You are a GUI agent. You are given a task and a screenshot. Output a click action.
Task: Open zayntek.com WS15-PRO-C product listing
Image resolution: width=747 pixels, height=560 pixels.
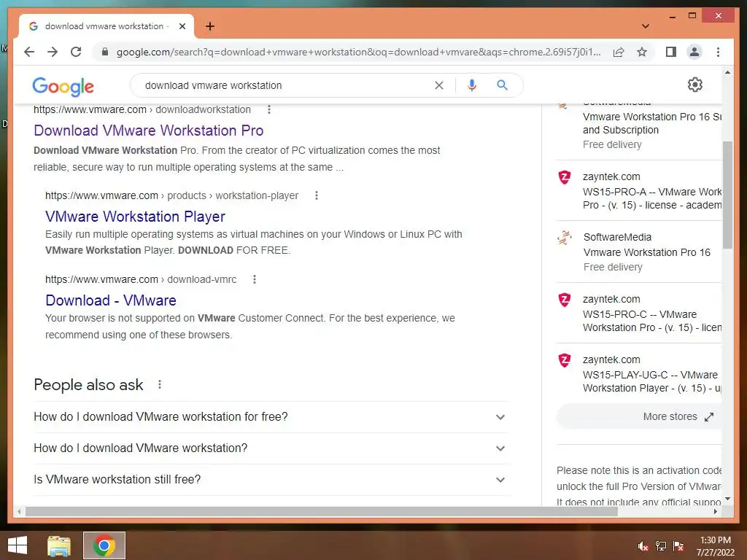coord(639,313)
